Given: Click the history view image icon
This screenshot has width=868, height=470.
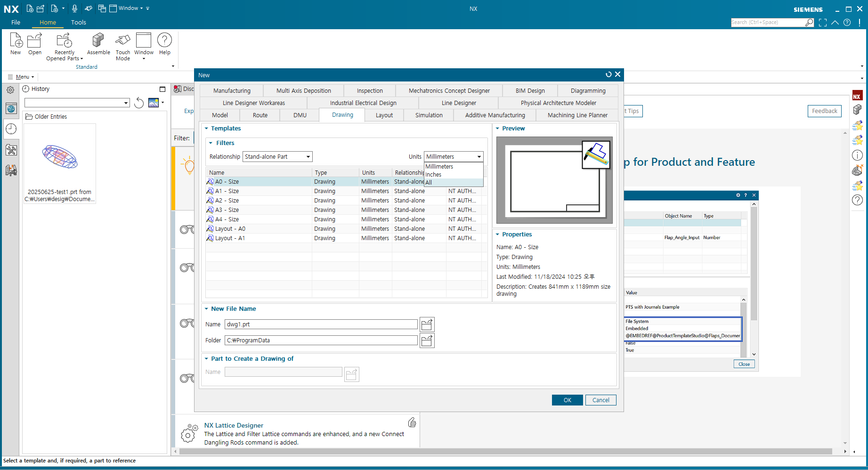Looking at the screenshot, I should tap(154, 102).
